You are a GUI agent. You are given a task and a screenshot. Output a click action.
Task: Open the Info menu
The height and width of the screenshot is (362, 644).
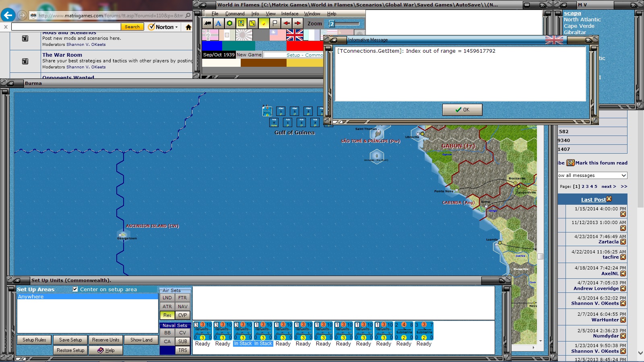click(x=255, y=14)
